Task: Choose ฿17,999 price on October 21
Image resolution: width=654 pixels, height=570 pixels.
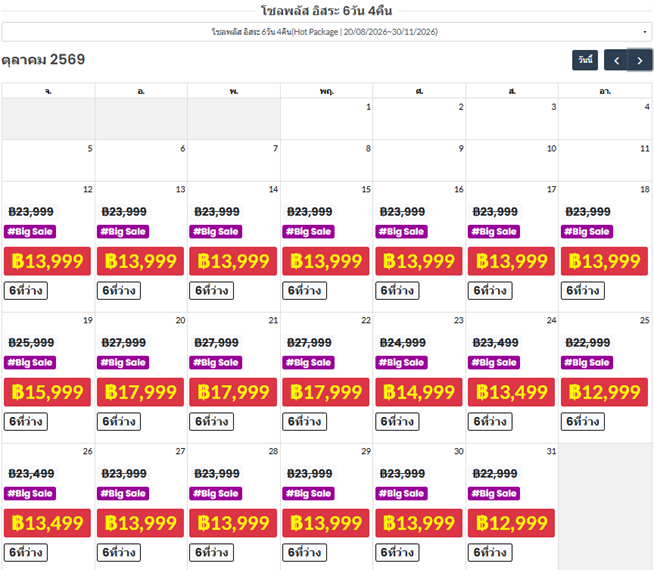Action: pyautogui.click(x=233, y=392)
